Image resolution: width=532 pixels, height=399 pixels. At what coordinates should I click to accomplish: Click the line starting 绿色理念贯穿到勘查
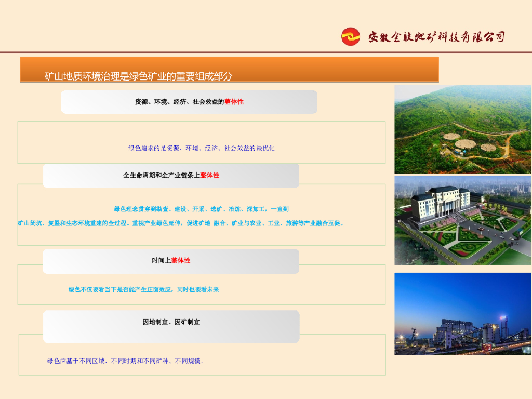coord(201,209)
